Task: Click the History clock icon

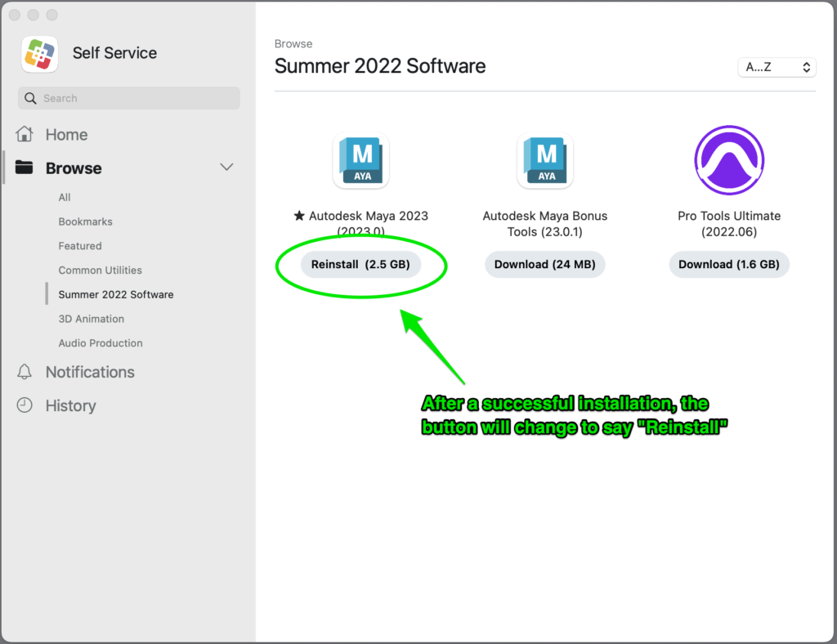Action: 25,405
